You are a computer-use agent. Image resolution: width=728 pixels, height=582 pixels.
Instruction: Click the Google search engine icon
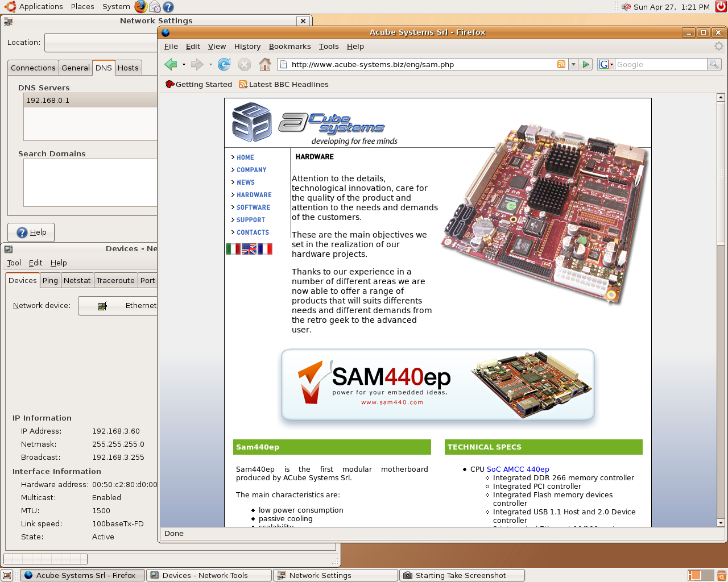pyautogui.click(x=604, y=64)
